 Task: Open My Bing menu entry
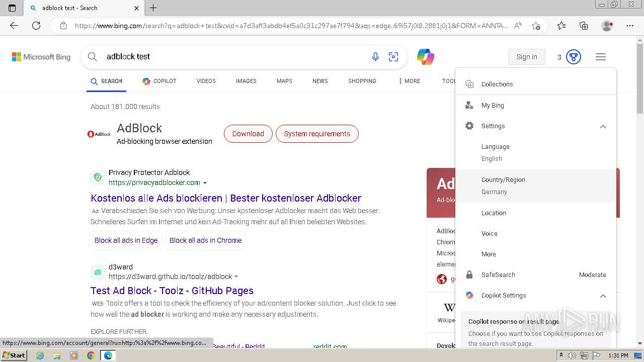pyautogui.click(x=536, y=105)
